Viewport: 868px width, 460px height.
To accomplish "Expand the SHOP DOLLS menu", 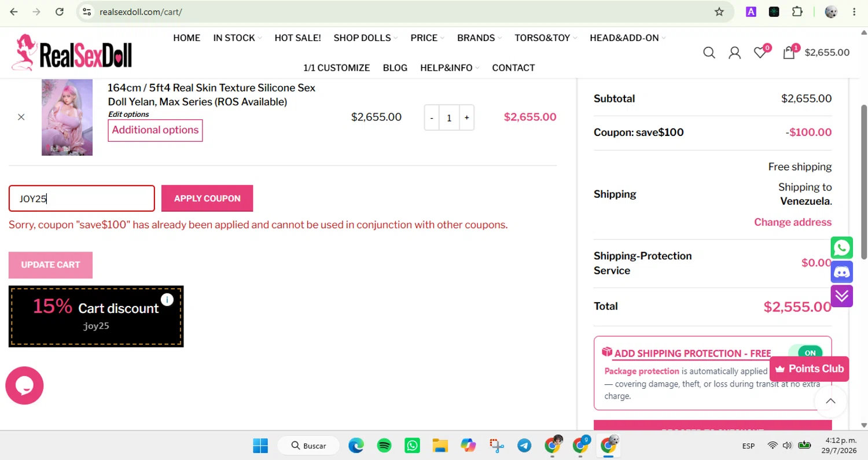I will pos(366,38).
